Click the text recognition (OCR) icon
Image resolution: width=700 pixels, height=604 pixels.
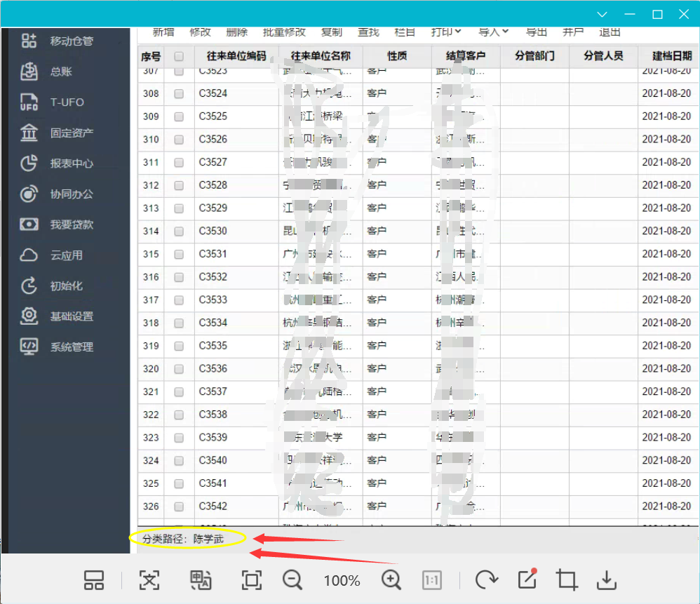coord(149,580)
